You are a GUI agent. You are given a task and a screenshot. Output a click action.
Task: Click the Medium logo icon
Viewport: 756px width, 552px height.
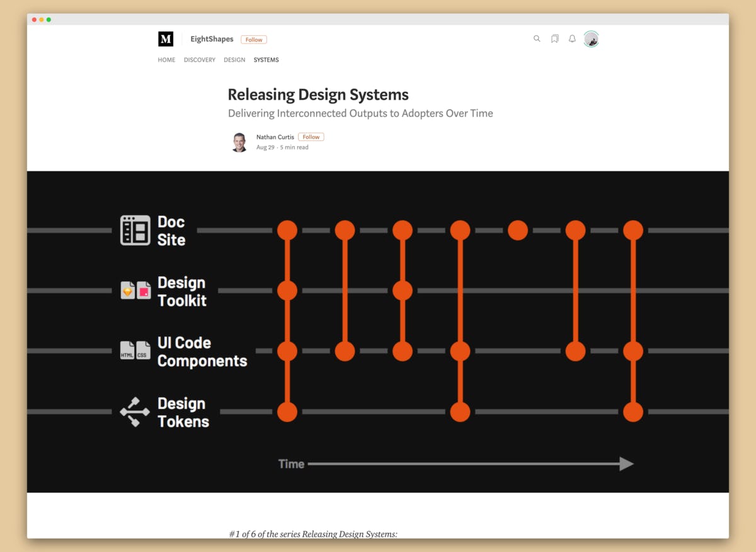[x=166, y=39]
